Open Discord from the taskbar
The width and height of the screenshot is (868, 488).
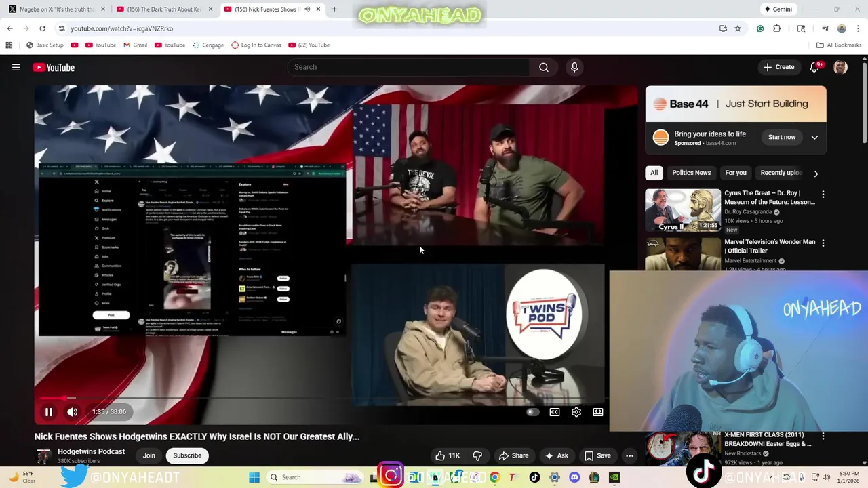coord(574,477)
